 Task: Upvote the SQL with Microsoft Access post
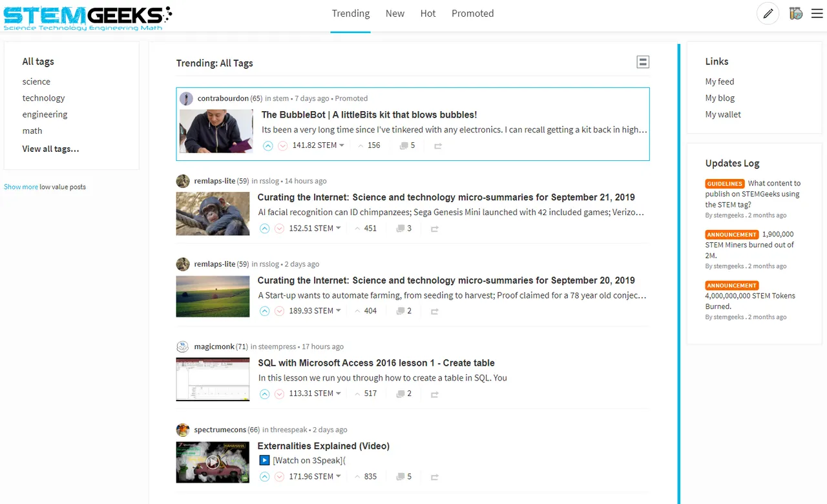point(264,394)
